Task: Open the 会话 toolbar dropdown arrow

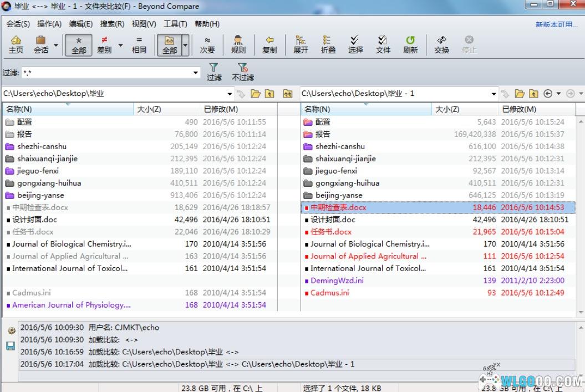Action: point(55,45)
